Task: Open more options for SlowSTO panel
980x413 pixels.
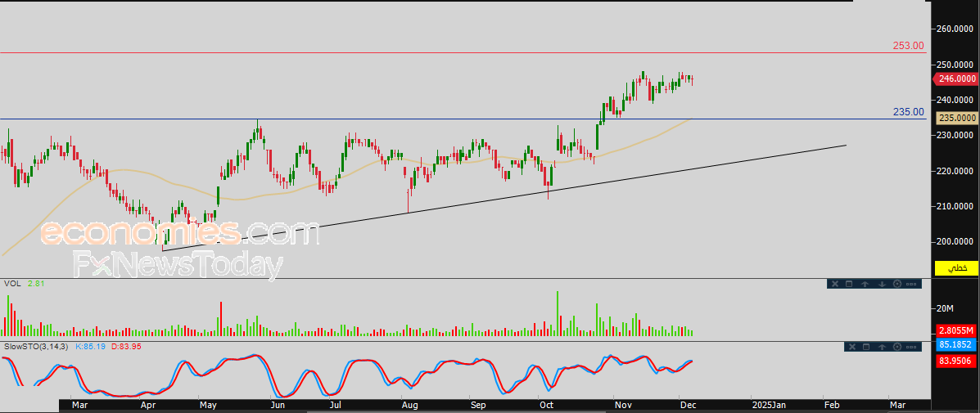Action: 910,346
